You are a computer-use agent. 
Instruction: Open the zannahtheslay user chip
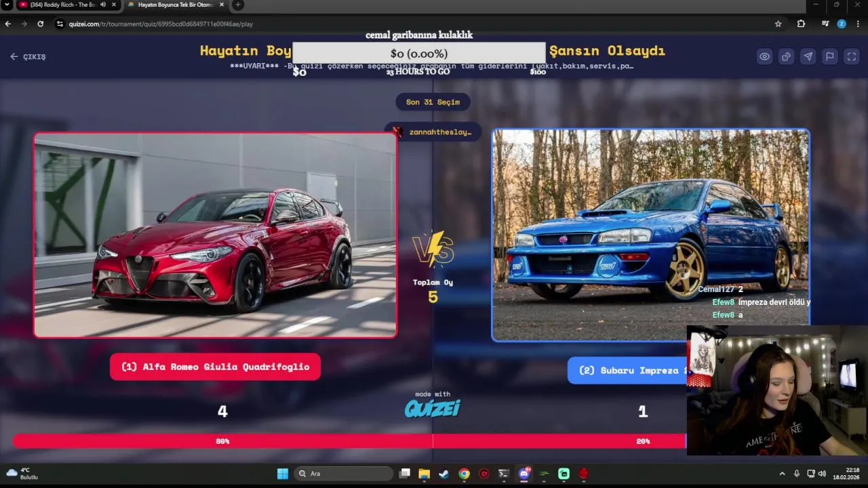(433, 131)
